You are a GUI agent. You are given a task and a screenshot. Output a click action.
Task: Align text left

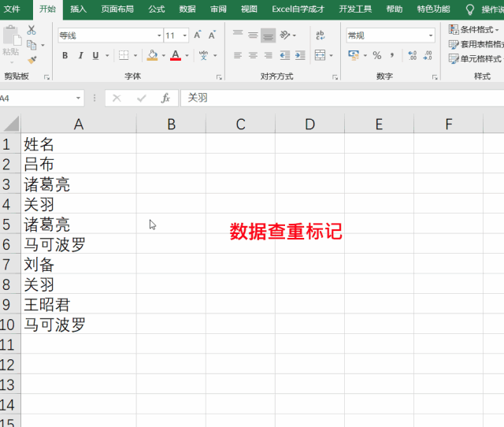click(238, 55)
